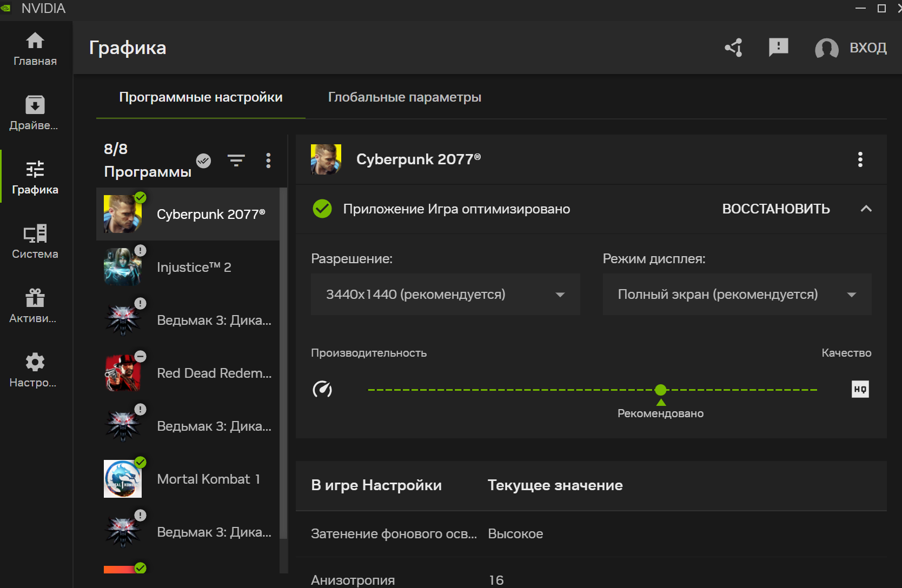The height and width of the screenshot is (588, 902).
Task: Click ВХОД to sign in
Action: 868,48
